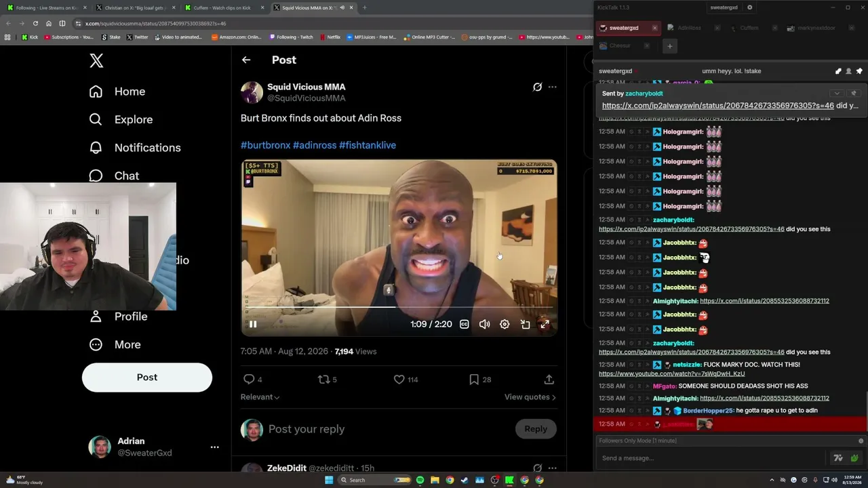Open the Relevant sort dropdown

pos(260,397)
